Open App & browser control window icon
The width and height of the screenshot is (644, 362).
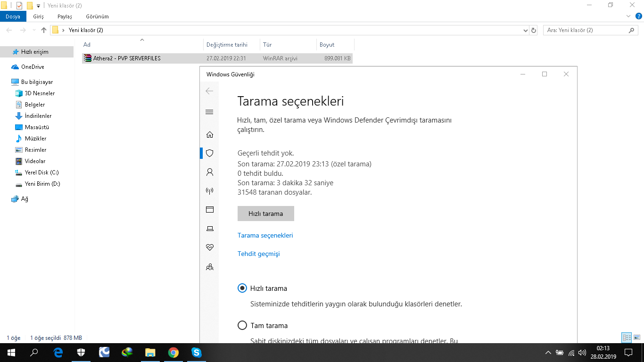(210, 210)
